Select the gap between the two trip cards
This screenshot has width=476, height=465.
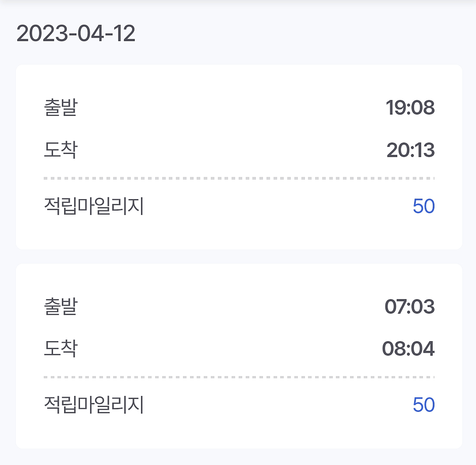(x=239, y=256)
